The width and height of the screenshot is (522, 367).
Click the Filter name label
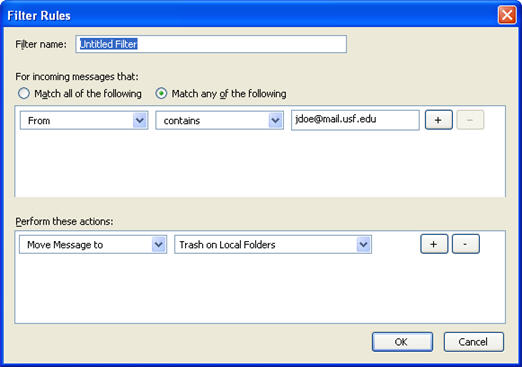click(x=41, y=44)
